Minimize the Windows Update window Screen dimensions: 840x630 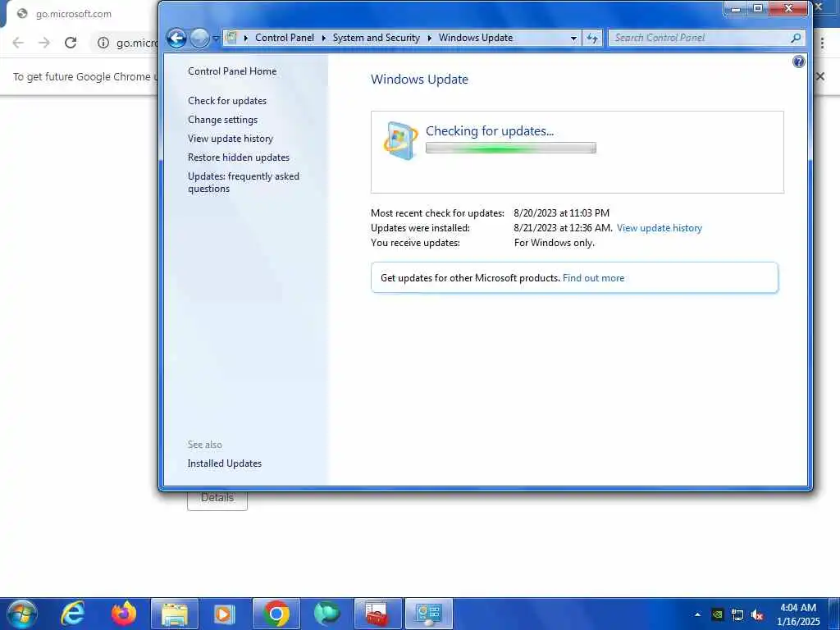(736, 8)
